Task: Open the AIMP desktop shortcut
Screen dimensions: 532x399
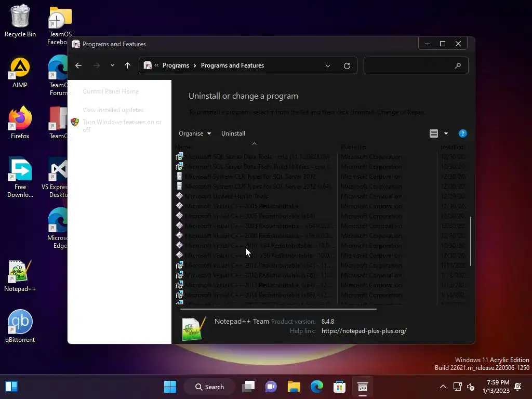Action: pos(20,72)
